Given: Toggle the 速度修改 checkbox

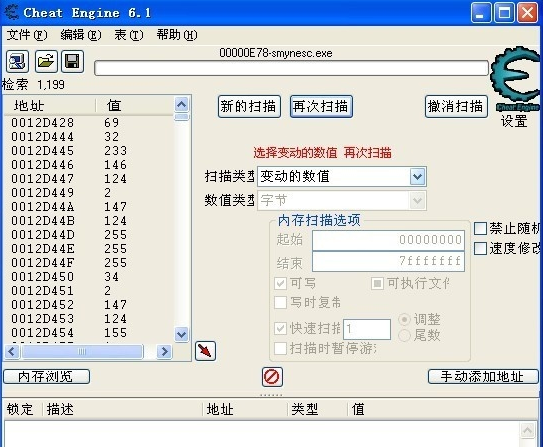Looking at the screenshot, I should [x=481, y=248].
